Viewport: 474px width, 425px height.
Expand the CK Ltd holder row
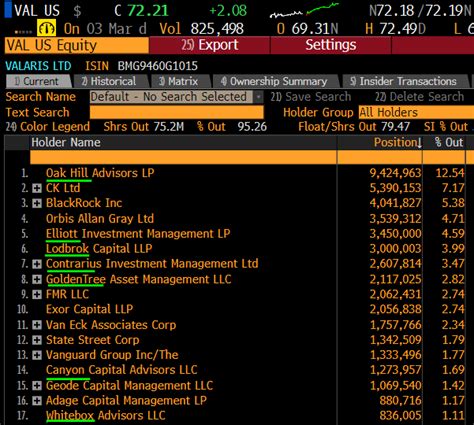37,188
